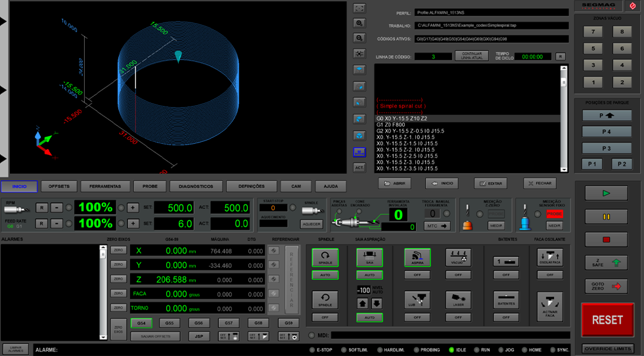Turn on ASPIRA dust extraction
The image size is (644, 356).
pyautogui.click(x=417, y=257)
